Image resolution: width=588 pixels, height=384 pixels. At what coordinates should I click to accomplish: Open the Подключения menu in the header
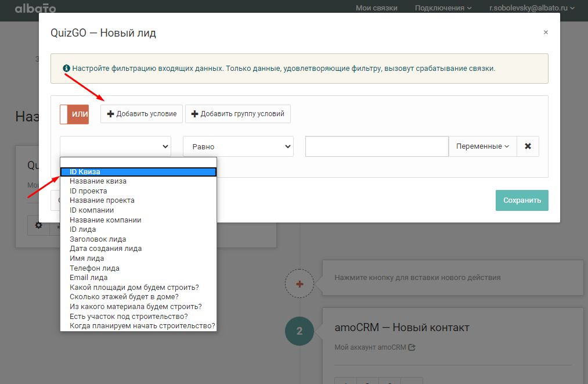[443, 8]
